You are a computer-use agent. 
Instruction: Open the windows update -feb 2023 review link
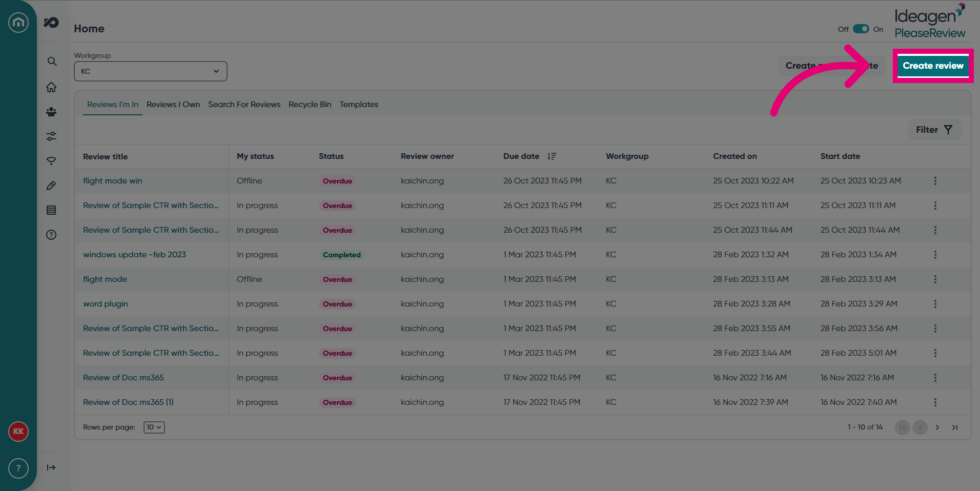(135, 255)
